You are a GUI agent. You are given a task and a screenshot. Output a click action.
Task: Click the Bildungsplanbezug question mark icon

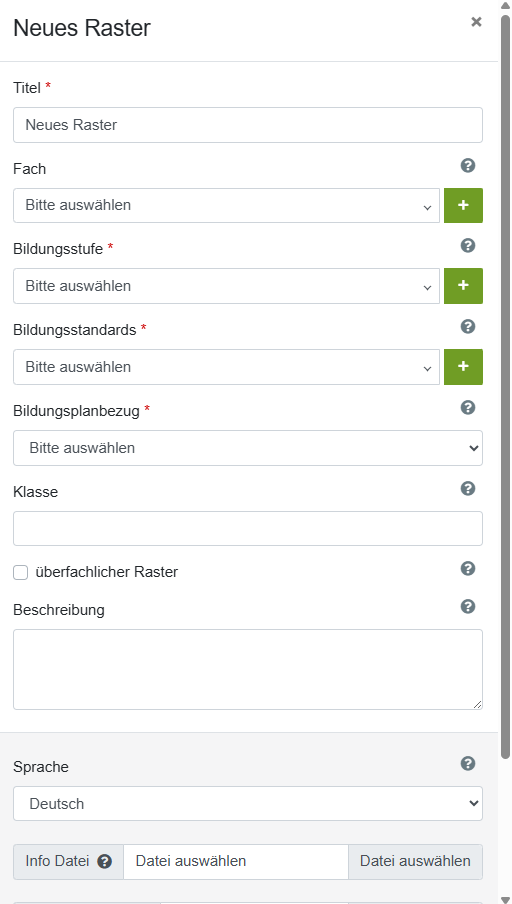(468, 408)
